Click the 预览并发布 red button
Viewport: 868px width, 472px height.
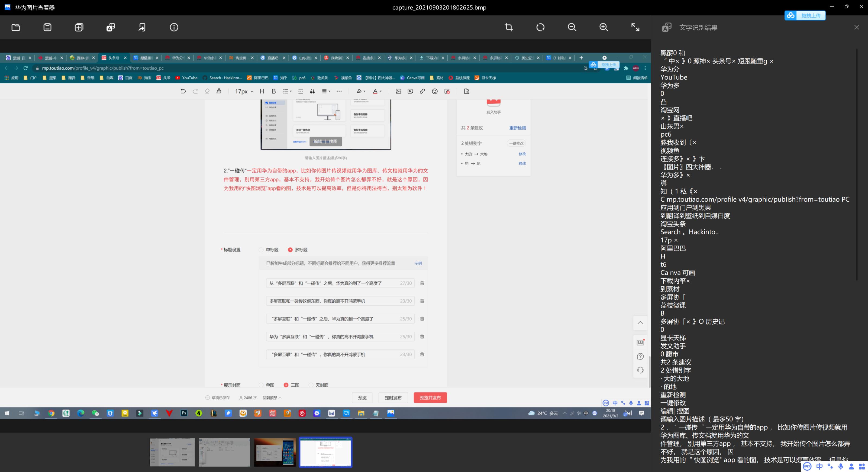[x=430, y=397]
